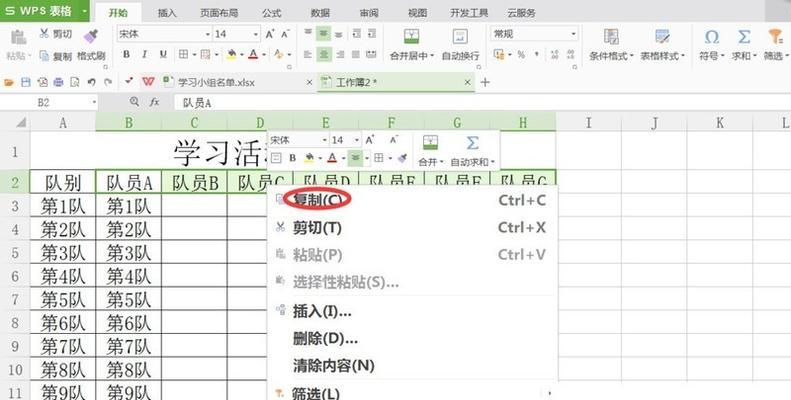This screenshot has width=791, height=400.
Task: Toggle top vertical alignment in ribbon
Action: (308, 33)
